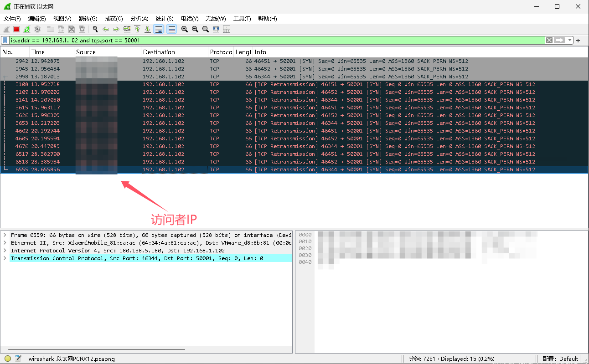Expand the Frame 6559 tree node

pyautogui.click(x=5, y=235)
